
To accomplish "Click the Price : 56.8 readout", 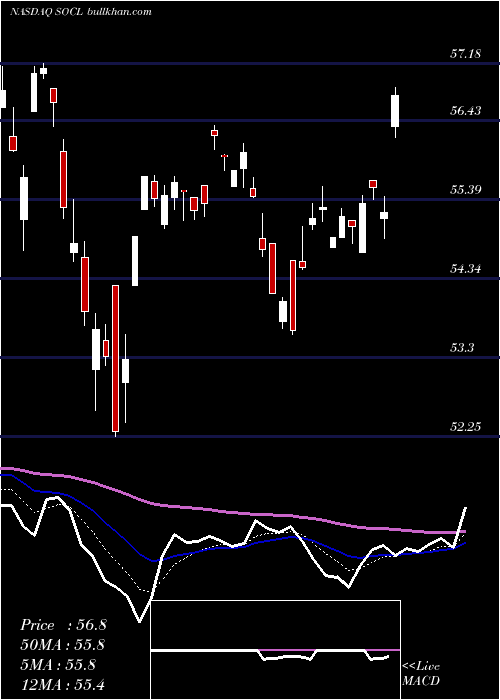I will tap(63, 625).
